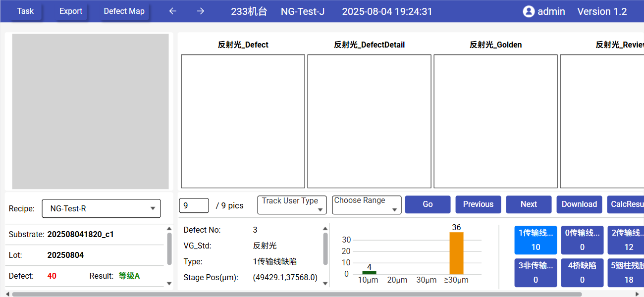644x297 pixels.
Task: Click the defect details scroll-down arrow
Action: 325,284
